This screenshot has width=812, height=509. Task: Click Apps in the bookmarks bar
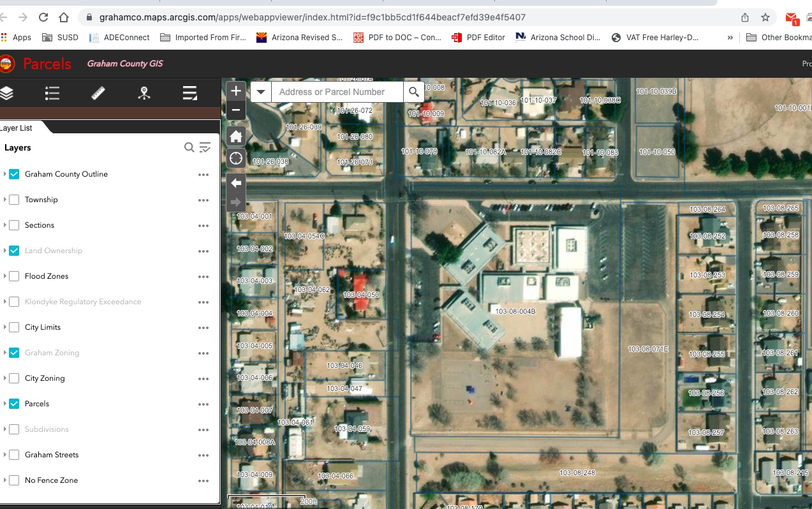[17, 38]
